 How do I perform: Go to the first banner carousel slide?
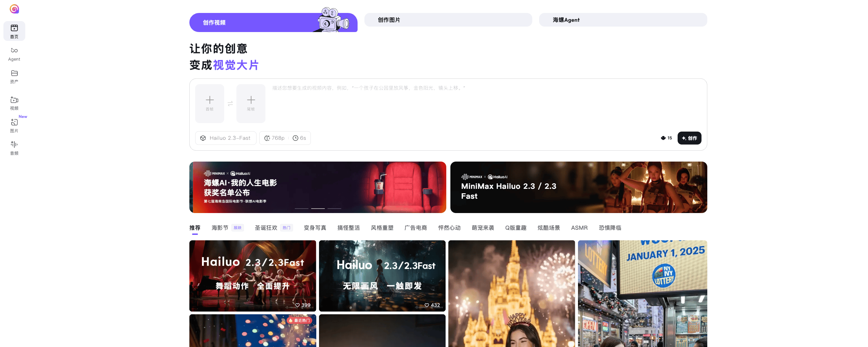coord(302,208)
